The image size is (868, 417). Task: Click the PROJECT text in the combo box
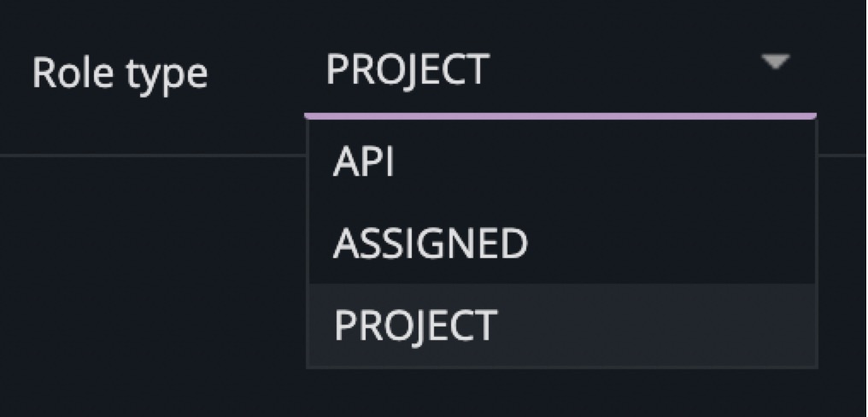pyautogui.click(x=407, y=70)
